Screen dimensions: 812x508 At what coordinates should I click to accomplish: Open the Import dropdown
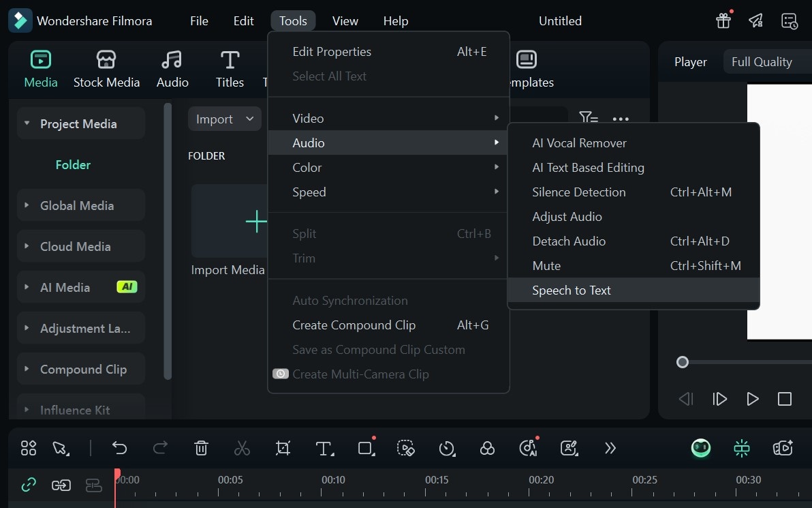coord(225,119)
